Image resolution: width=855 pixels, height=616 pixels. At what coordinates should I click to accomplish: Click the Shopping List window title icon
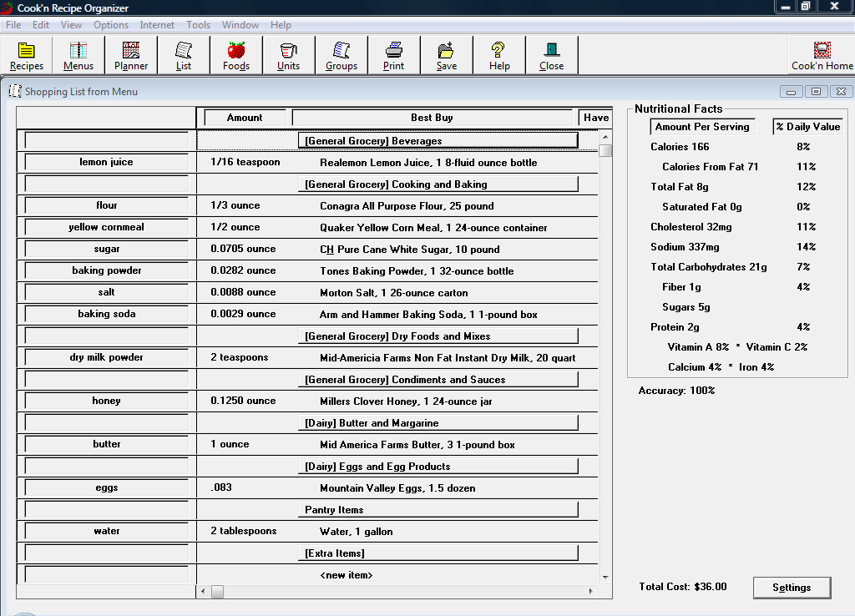[x=15, y=91]
